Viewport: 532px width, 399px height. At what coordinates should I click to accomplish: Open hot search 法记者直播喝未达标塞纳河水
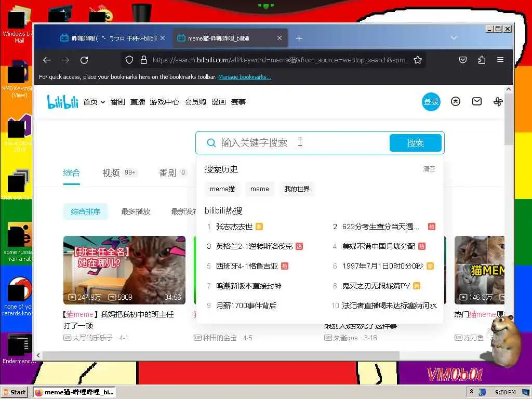point(389,305)
